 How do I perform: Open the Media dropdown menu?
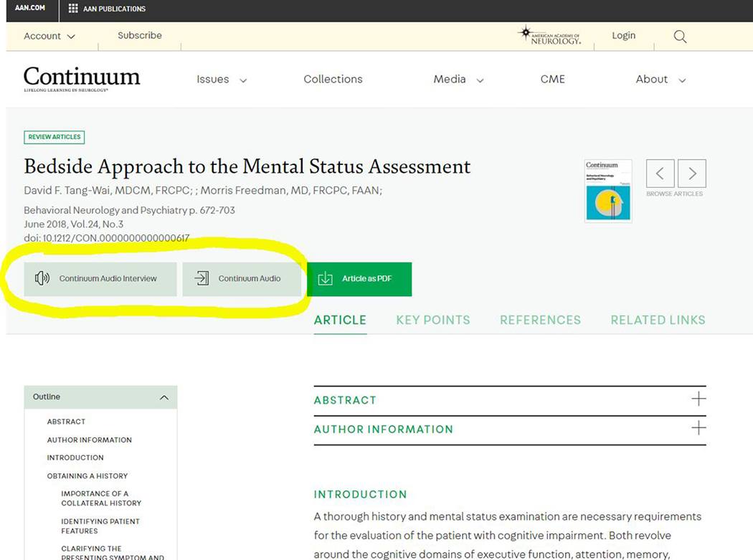pyautogui.click(x=458, y=80)
